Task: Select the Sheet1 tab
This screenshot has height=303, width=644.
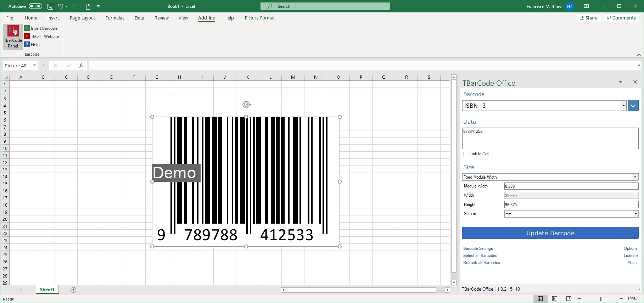Action: [47, 290]
